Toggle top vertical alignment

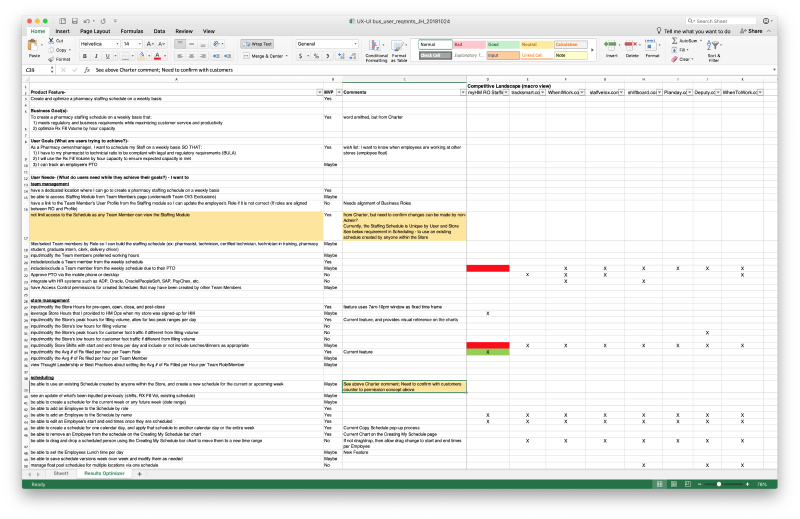[180, 44]
